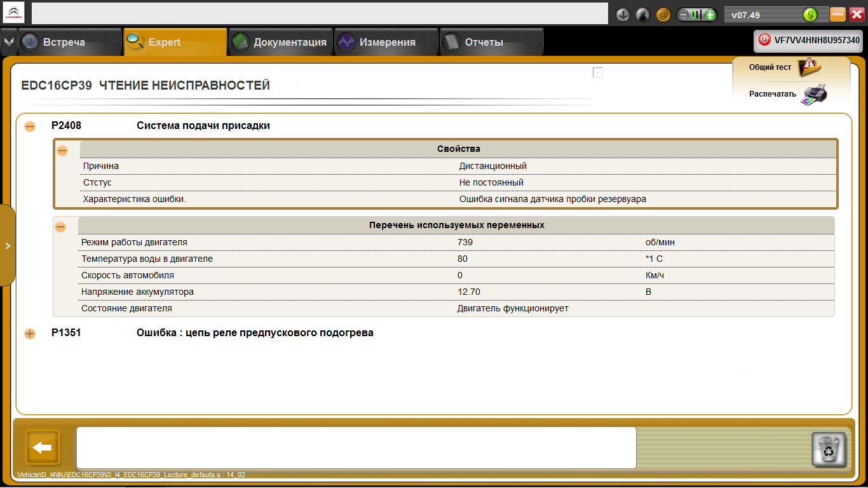The height and width of the screenshot is (488, 868).
Task: Click the top address input field
Action: click(320, 13)
